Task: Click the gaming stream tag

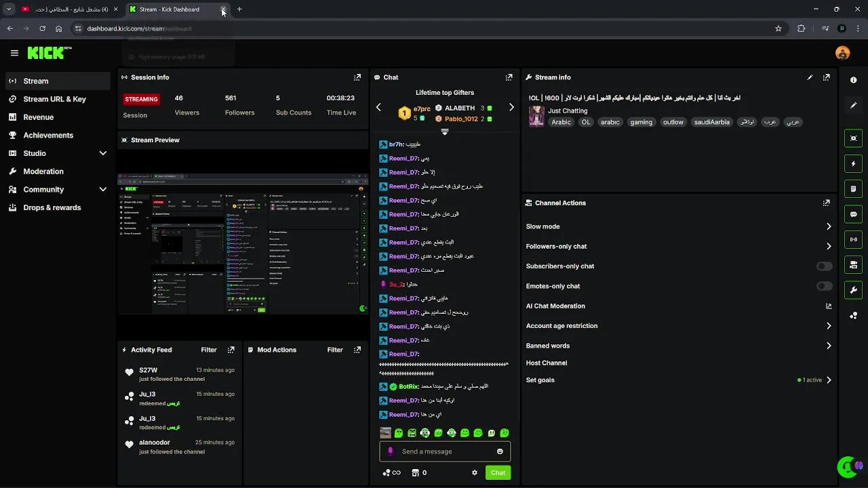Action: click(x=641, y=122)
